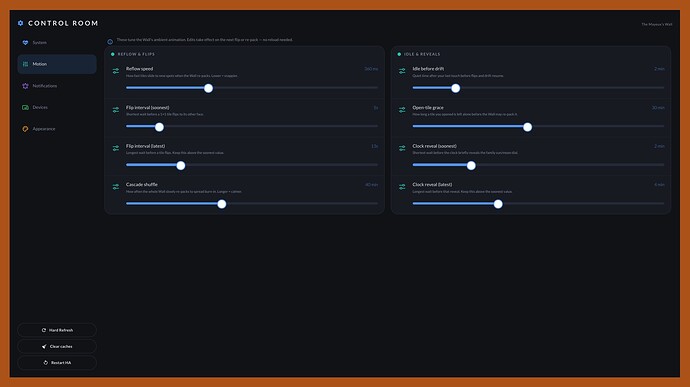Click the Restart HA button
Screen dimensions: 690x387
pyautogui.click(x=57, y=363)
